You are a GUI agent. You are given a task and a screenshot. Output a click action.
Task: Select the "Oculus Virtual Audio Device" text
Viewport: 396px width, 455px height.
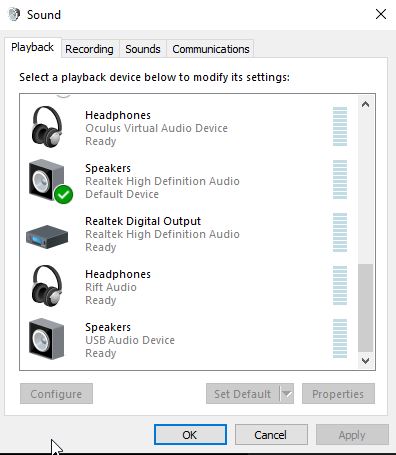156,128
